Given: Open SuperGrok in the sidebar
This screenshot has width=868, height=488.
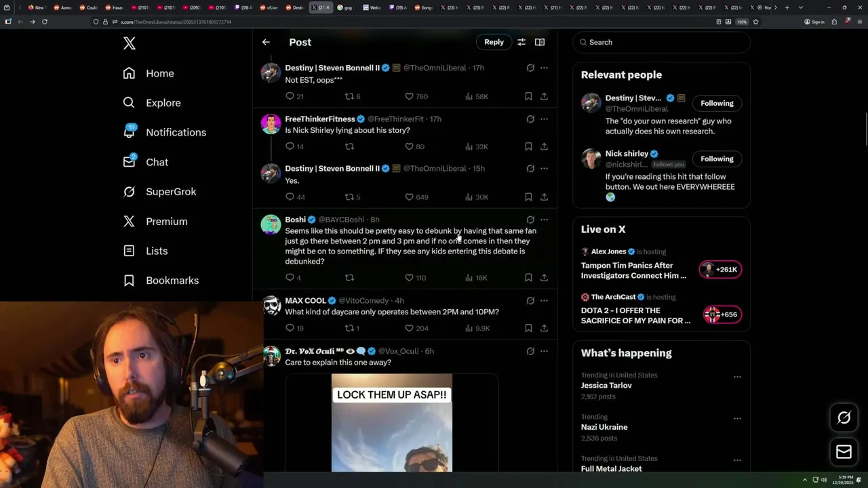Looking at the screenshot, I should tap(160, 192).
